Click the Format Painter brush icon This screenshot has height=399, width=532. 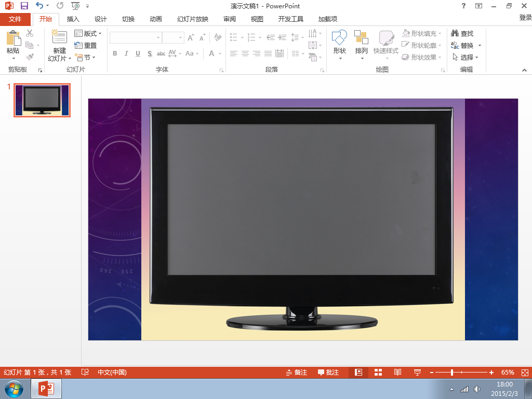pyautogui.click(x=30, y=57)
